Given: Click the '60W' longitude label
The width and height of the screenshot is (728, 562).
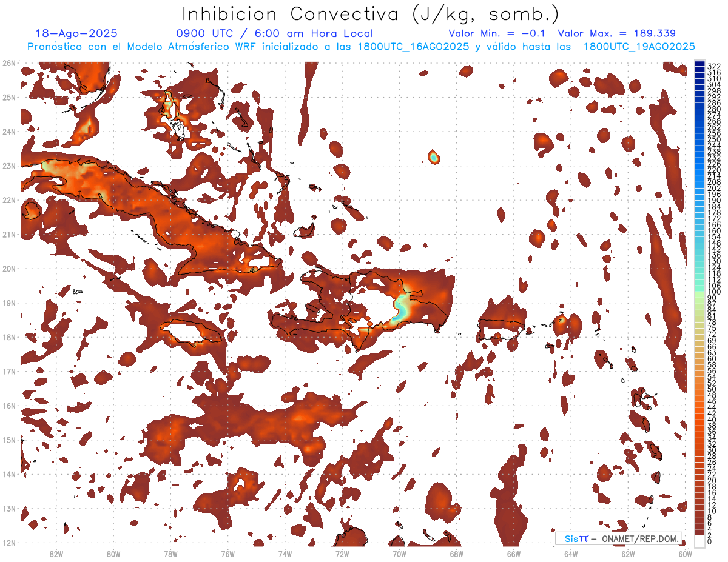Looking at the screenshot, I should click(686, 554).
